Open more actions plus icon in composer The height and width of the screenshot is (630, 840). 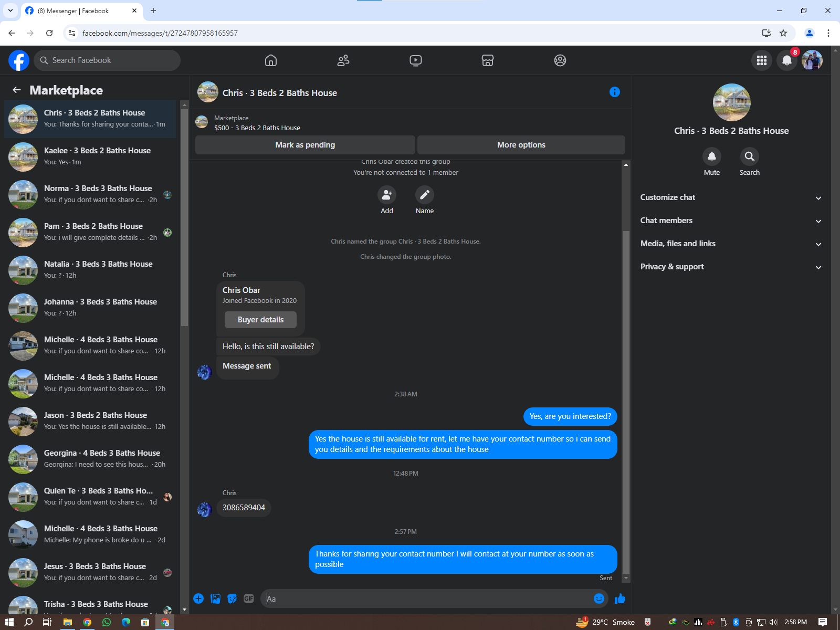(x=198, y=598)
